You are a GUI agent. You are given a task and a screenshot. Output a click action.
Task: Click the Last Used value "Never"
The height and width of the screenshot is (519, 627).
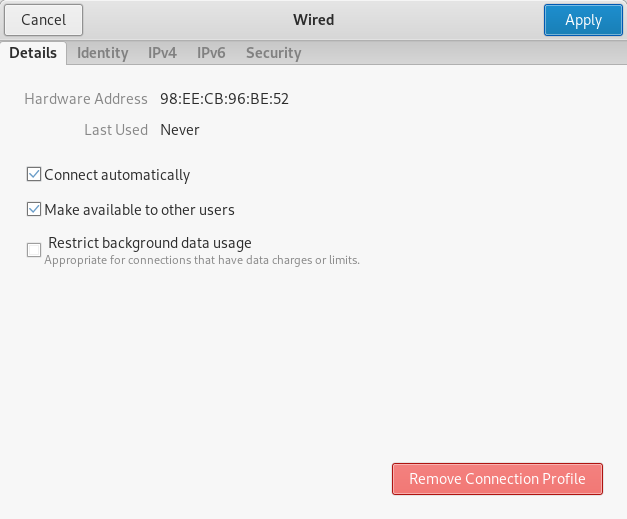click(x=180, y=130)
